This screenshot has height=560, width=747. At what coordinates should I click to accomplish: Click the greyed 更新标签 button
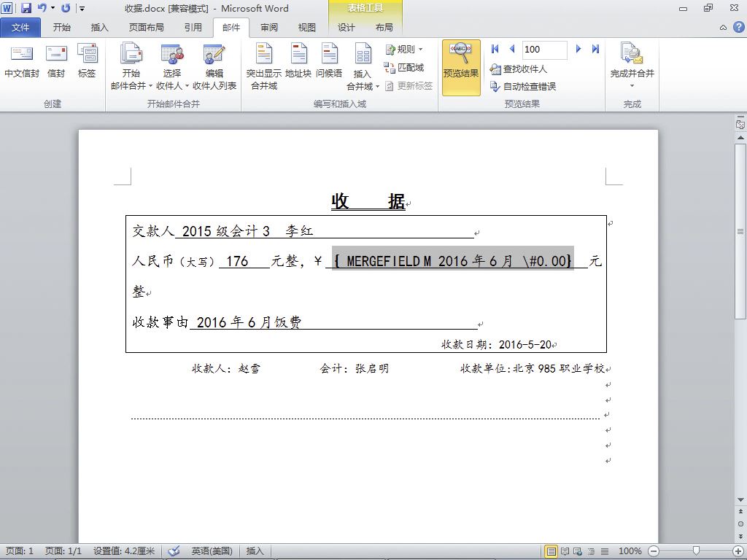tap(409, 86)
